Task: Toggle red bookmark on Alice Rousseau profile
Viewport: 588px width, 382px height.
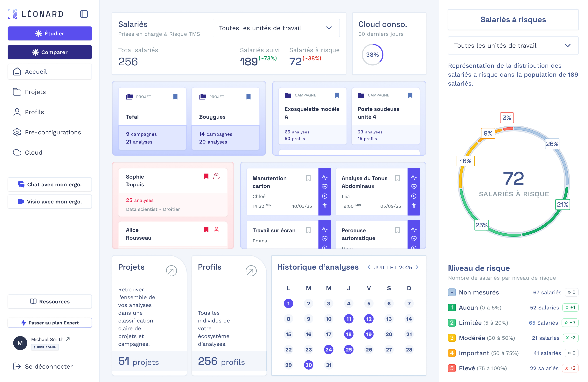Action: click(x=206, y=230)
